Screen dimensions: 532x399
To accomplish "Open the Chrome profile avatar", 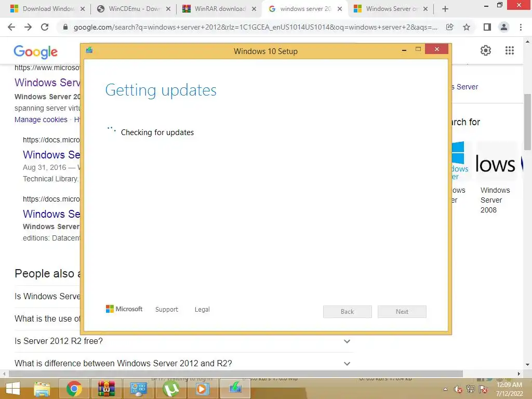I will coord(504,27).
